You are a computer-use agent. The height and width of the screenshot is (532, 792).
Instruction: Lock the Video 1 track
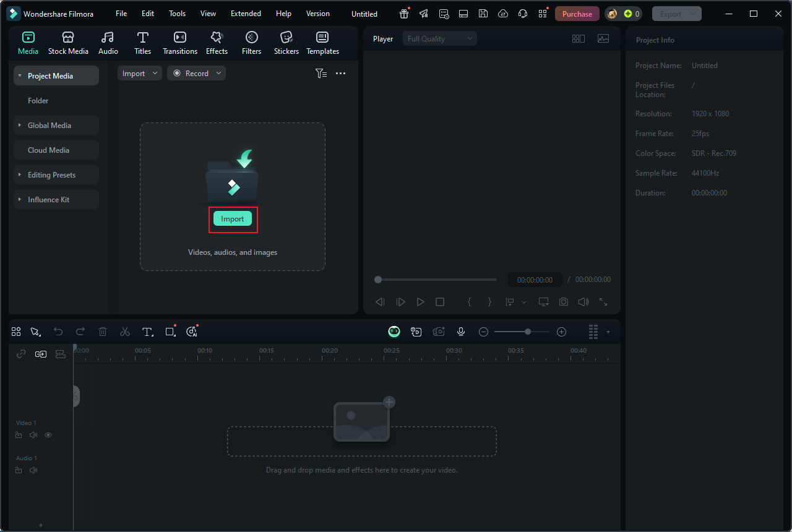(18, 435)
